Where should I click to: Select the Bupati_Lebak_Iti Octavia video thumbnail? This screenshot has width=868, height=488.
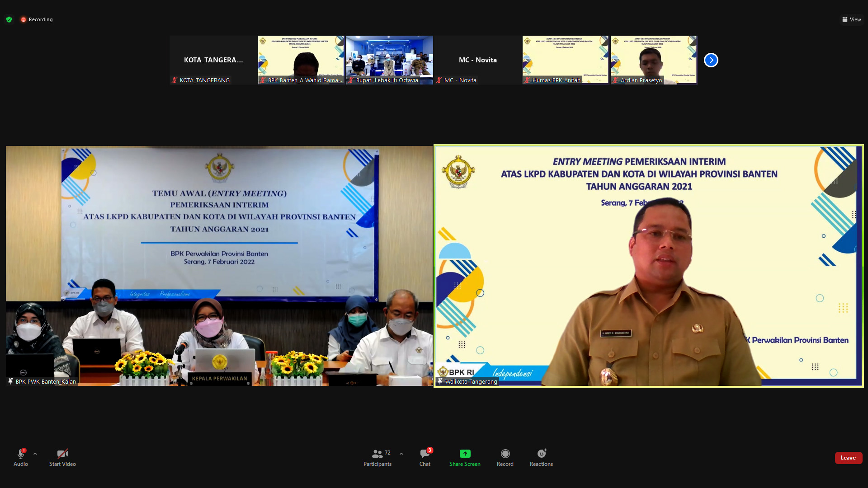pyautogui.click(x=389, y=60)
